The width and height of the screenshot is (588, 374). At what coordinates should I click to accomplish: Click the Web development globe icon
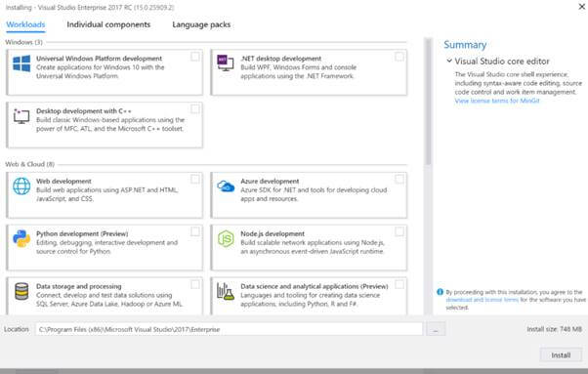[x=21, y=187]
